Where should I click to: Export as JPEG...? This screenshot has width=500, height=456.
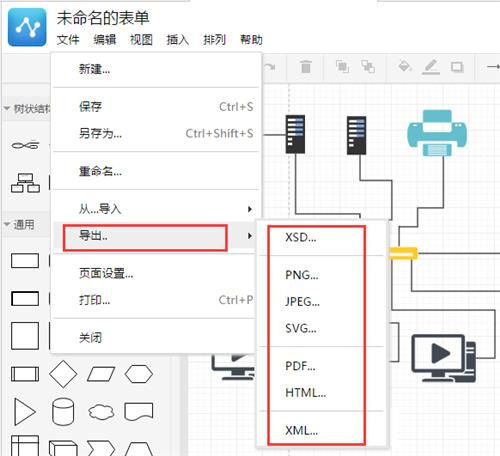[x=322, y=302]
